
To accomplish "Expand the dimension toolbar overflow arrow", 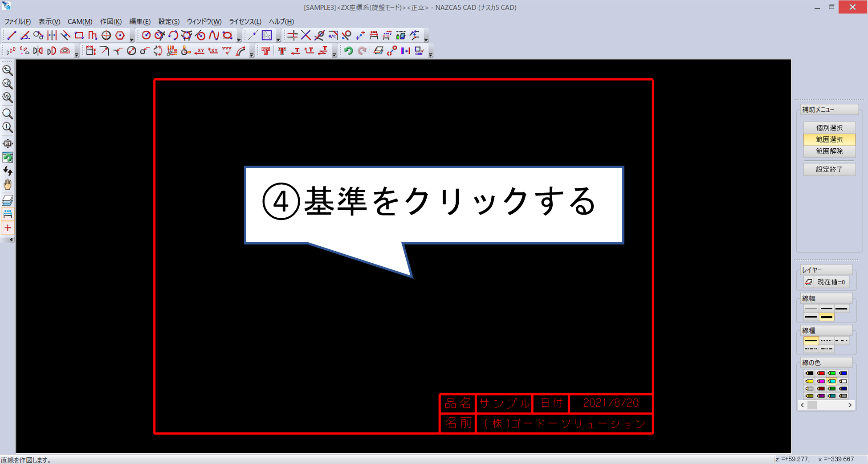I will [x=252, y=55].
